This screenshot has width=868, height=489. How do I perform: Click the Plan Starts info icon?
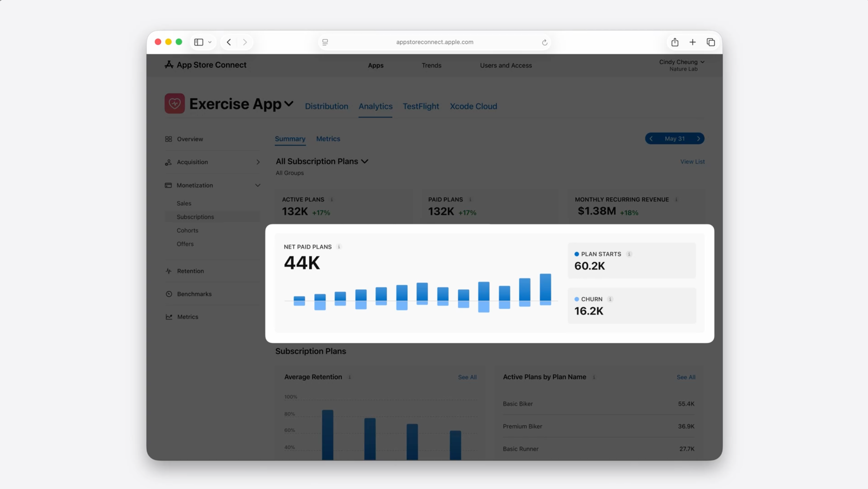pyautogui.click(x=629, y=254)
